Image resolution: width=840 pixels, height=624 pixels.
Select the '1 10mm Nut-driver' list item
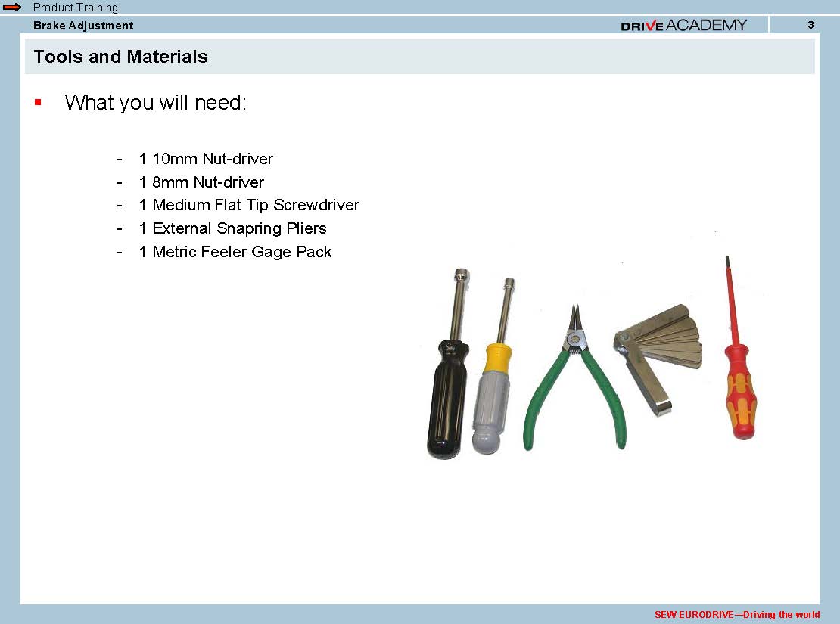(207, 159)
